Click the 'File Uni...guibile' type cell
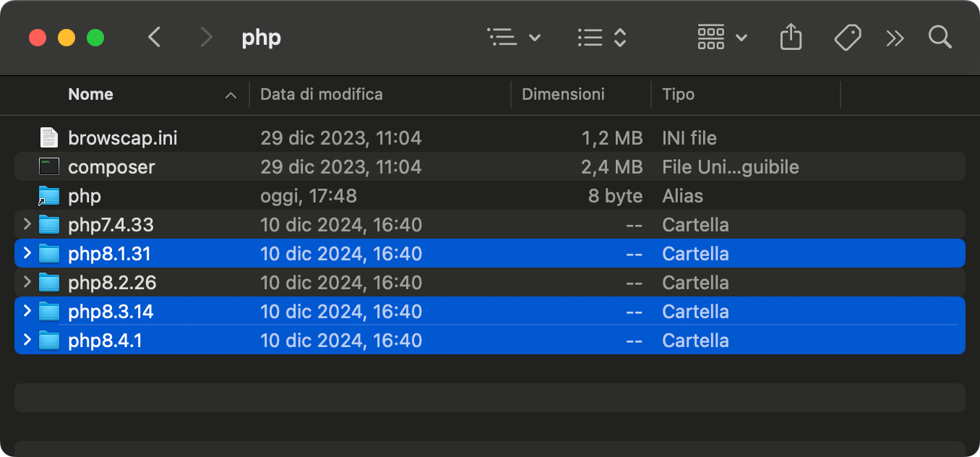Viewport: 980px width, 457px height. 731,167
